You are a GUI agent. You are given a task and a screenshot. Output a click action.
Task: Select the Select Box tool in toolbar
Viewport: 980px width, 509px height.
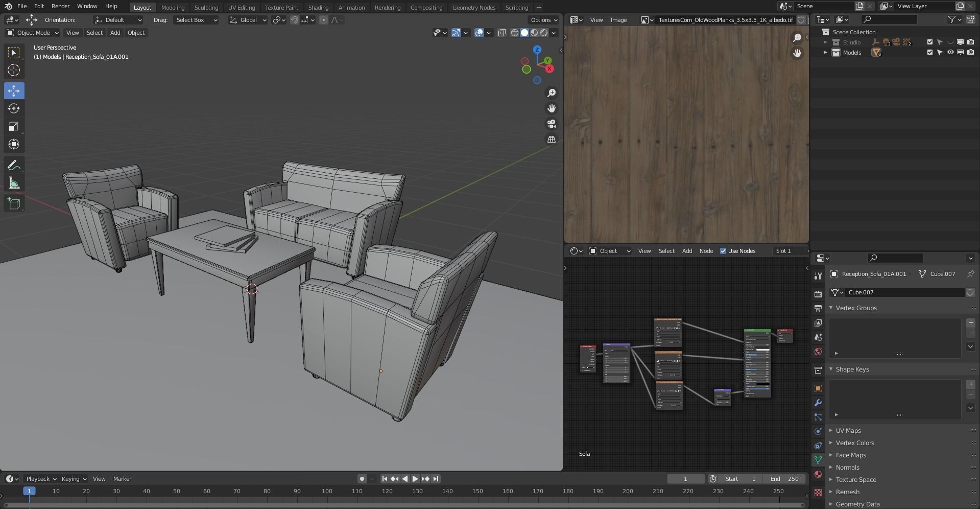(x=14, y=53)
